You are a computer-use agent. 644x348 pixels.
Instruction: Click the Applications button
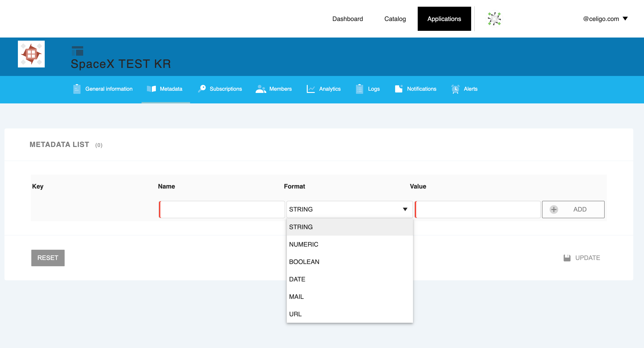tap(445, 19)
